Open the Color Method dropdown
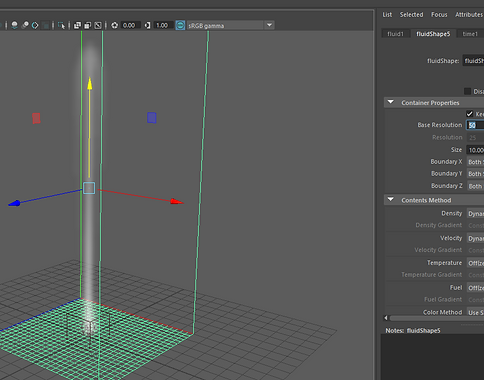Image resolution: width=484 pixels, height=380 pixels. tap(475, 312)
